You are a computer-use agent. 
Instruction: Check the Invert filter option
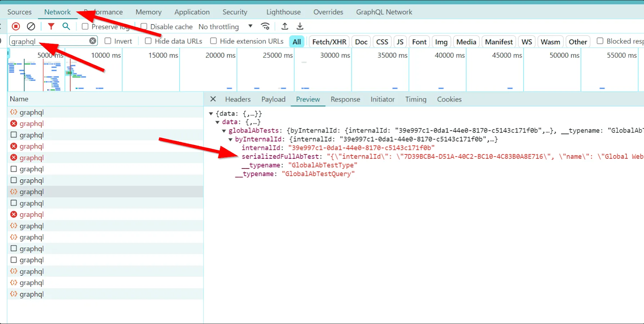(108, 41)
